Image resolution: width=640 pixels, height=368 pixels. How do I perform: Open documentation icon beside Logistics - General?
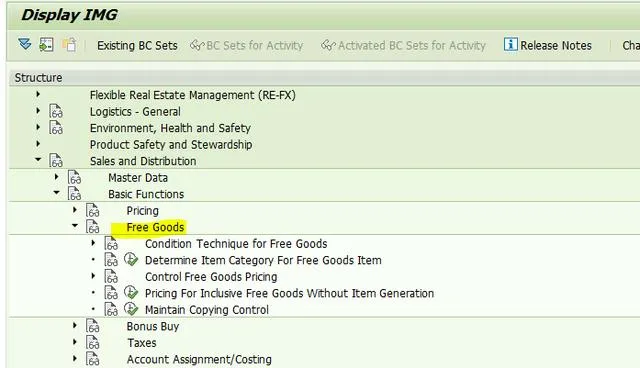tap(56, 111)
